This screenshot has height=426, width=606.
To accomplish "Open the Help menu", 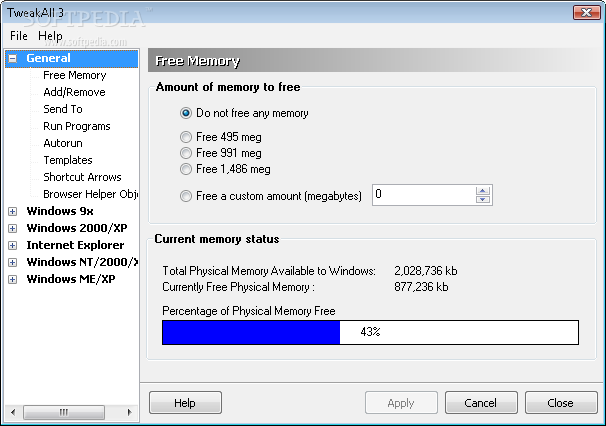I will (50, 36).
